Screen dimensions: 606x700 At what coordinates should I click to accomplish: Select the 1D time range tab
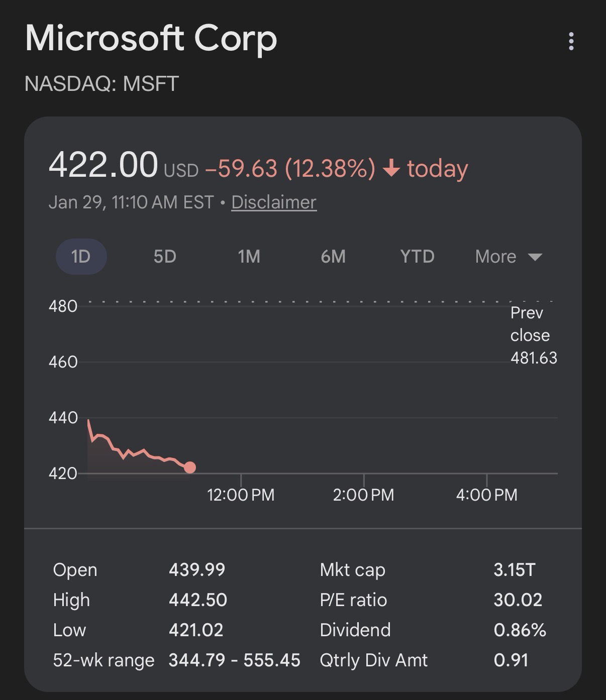[x=81, y=257]
